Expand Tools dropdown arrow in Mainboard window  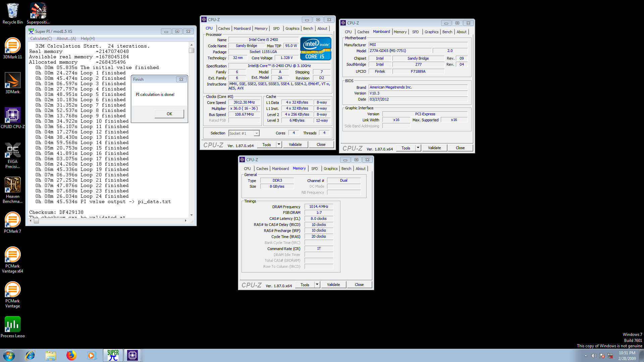point(418,148)
